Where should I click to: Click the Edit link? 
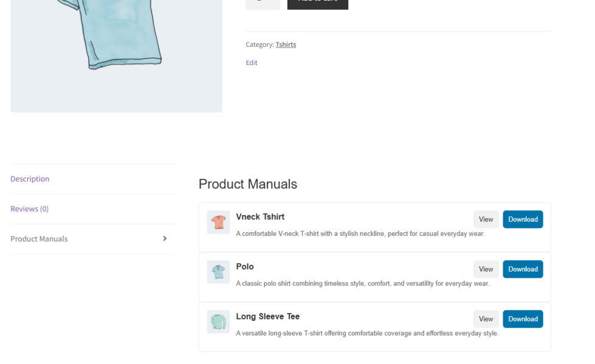(252, 63)
